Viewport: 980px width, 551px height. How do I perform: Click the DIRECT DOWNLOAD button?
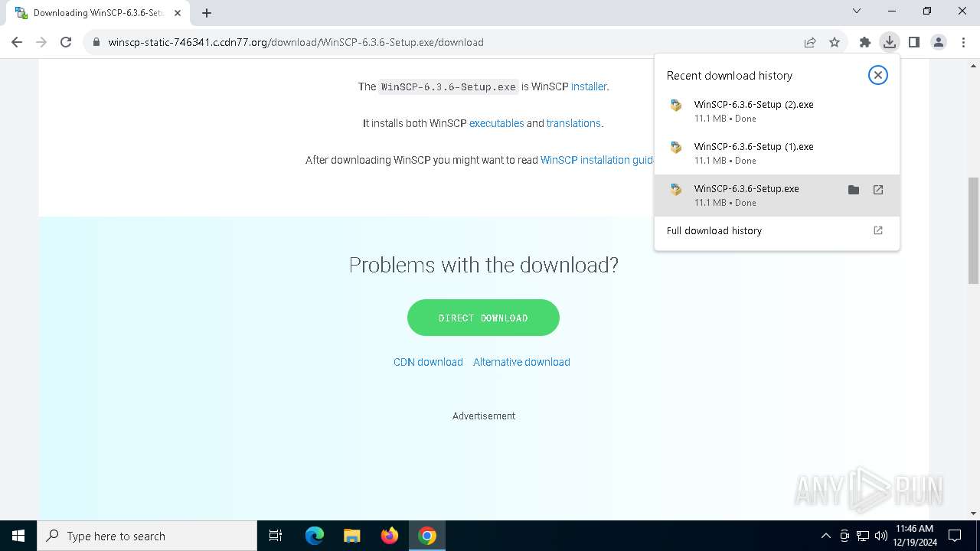[483, 318]
